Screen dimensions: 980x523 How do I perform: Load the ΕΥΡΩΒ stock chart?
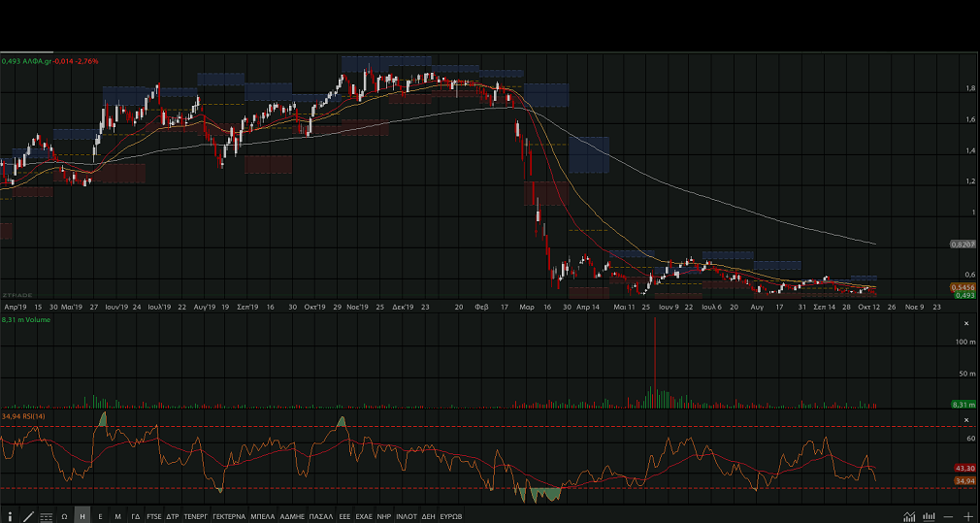click(450, 516)
